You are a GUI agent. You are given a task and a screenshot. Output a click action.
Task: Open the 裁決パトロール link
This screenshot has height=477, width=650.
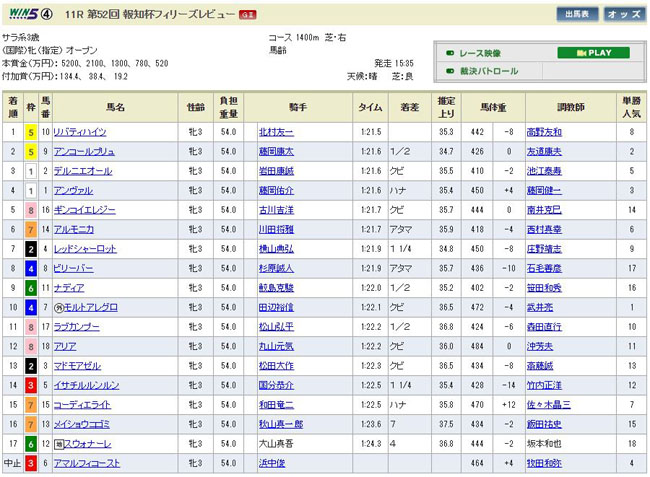(488, 71)
